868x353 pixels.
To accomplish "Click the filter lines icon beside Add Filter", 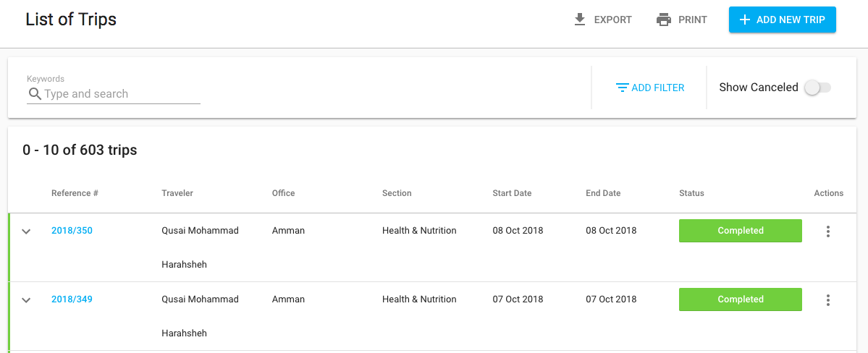I will click(622, 88).
